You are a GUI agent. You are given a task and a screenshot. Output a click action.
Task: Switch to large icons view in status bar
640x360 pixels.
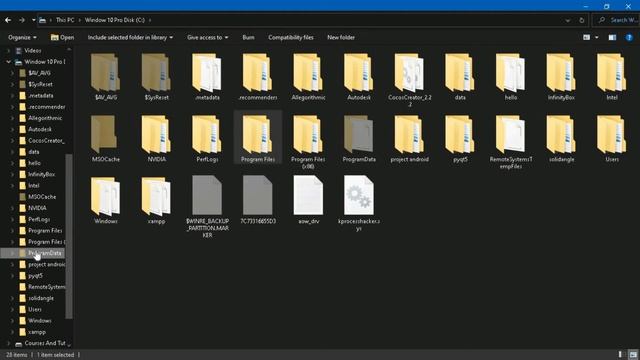(633, 354)
